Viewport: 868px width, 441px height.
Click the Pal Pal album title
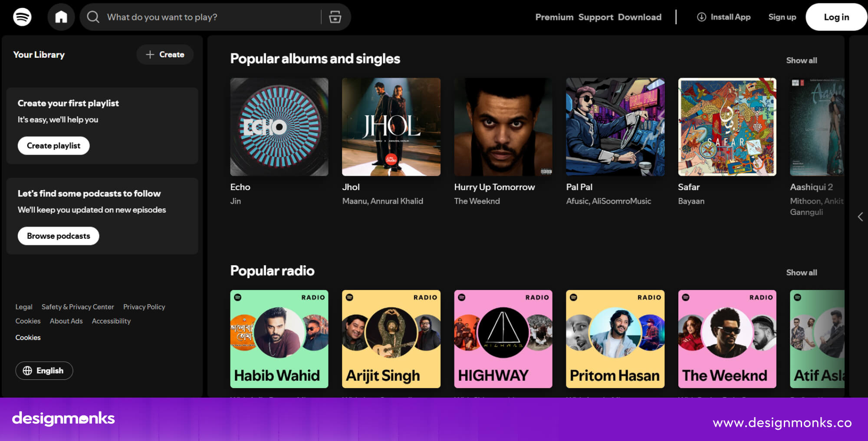[x=579, y=187]
